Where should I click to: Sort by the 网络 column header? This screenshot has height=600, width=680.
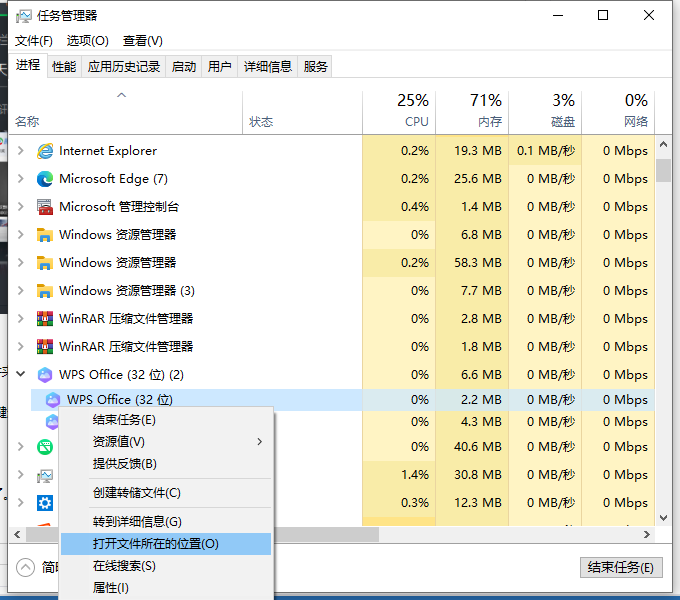618,112
